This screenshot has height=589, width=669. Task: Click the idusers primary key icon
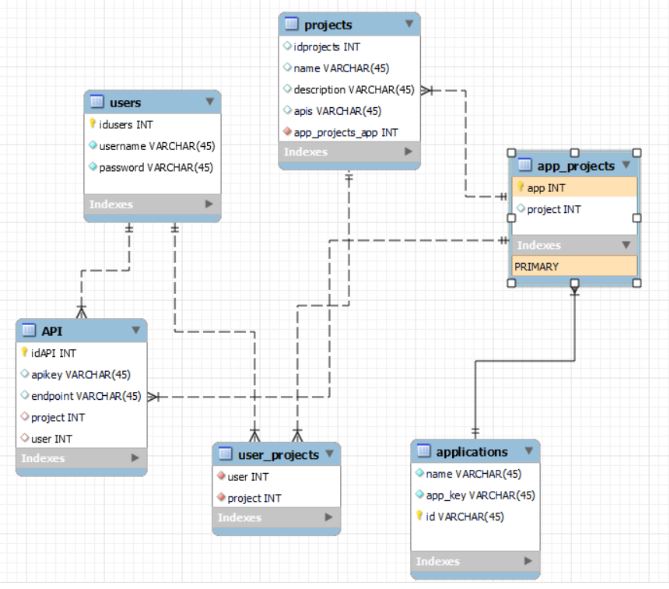(x=93, y=124)
